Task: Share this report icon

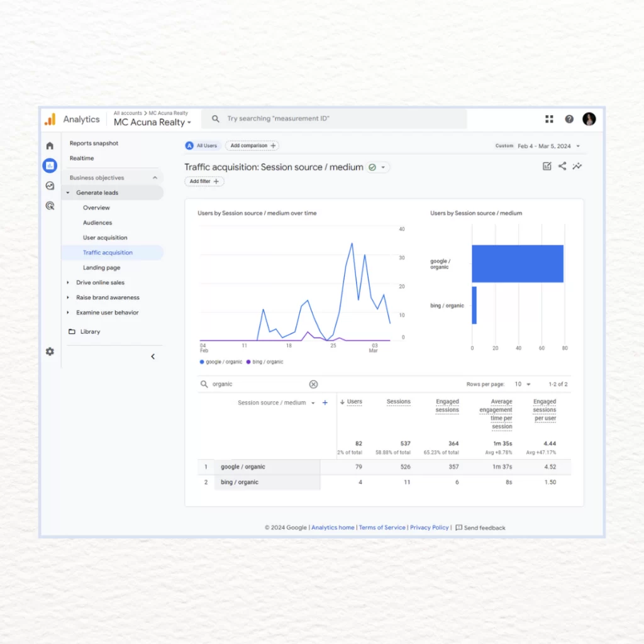Action: point(562,166)
